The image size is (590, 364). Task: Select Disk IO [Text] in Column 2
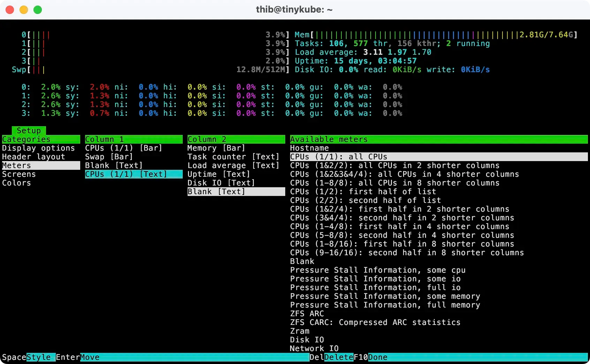[x=221, y=183]
